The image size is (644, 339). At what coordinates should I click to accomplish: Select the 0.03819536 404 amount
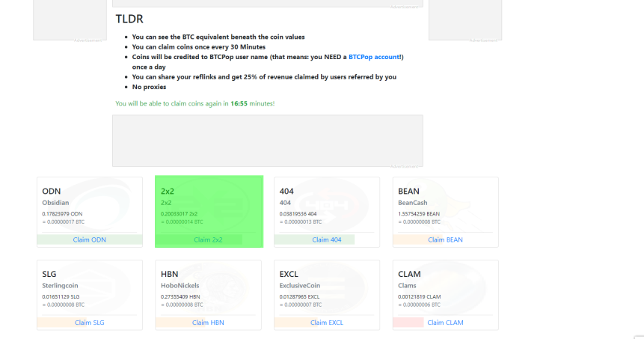298,214
